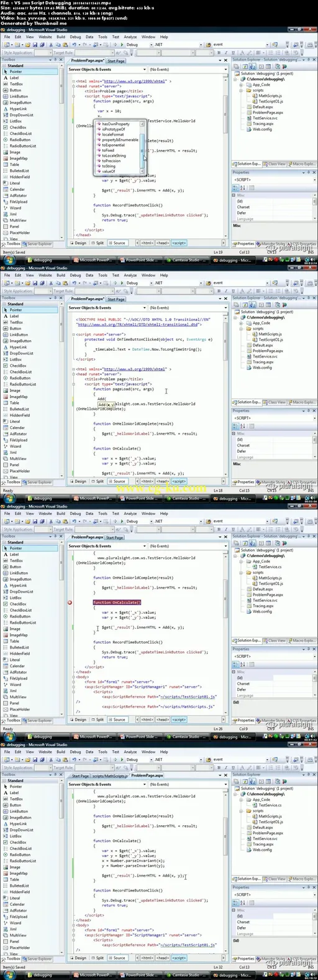This screenshot has height=980, width=318.
Task: Pick toString in the IntelliSense list
Action: [x=109, y=166]
